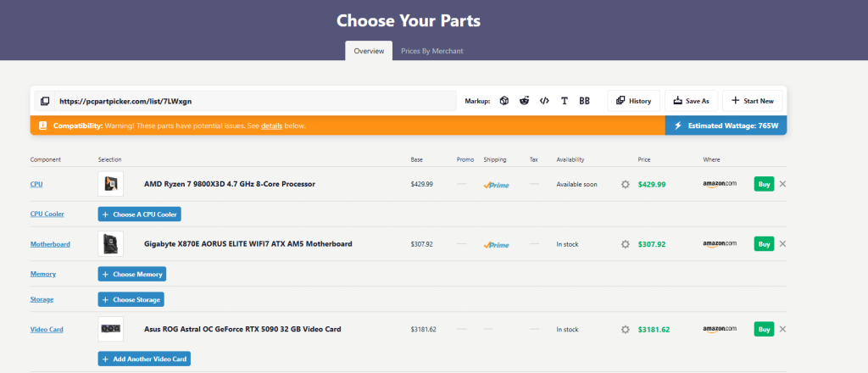Switch to the Overview tab
The image size is (868, 373).
(x=369, y=51)
